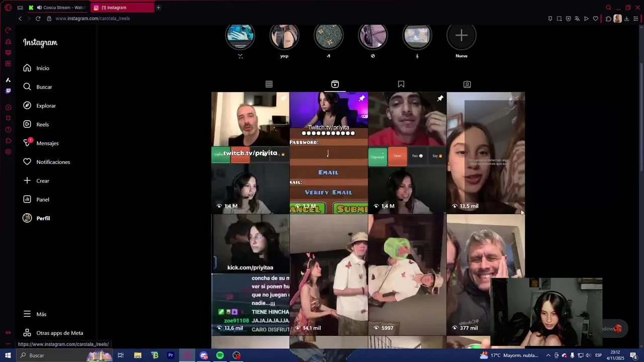Open Panel dashboard in sidebar
644x362 pixels.
coord(36,200)
